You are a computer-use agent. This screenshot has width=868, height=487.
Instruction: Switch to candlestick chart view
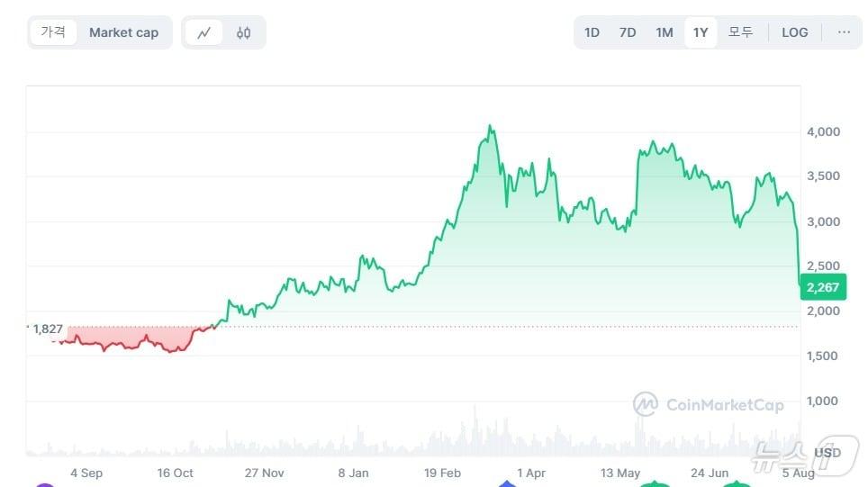pyautogui.click(x=244, y=32)
